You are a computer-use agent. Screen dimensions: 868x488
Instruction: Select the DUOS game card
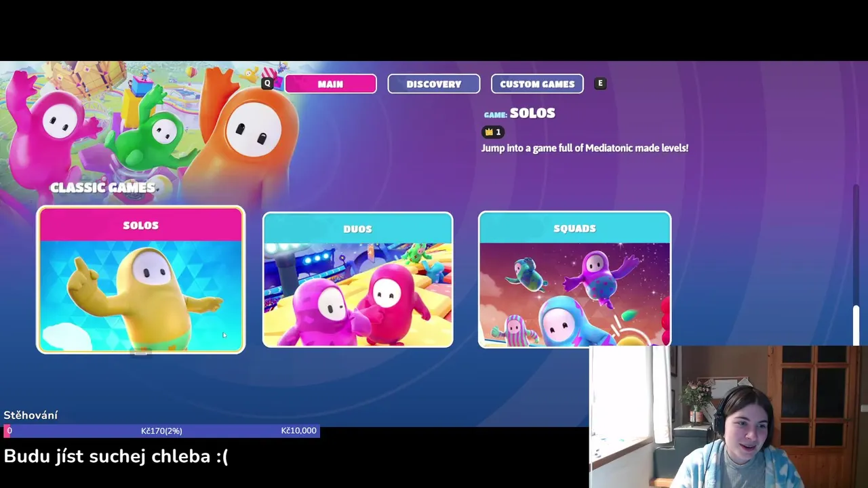click(x=358, y=279)
